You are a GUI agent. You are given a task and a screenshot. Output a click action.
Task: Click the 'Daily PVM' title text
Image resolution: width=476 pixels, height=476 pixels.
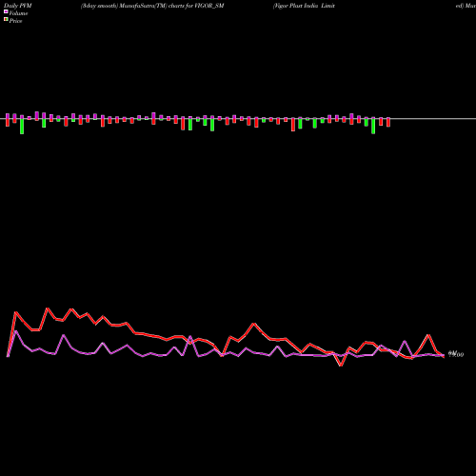[x=18, y=6]
